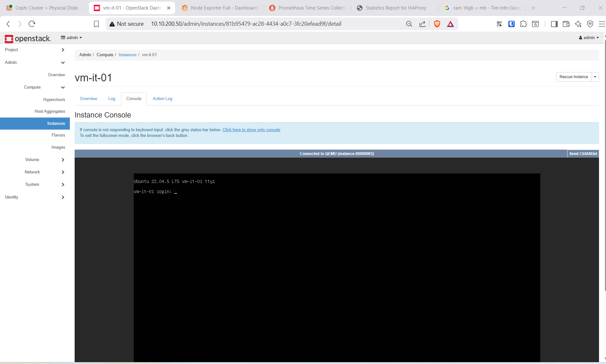Open Brave Shields lion icon
The height and width of the screenshot is (364, 606).
437,24
